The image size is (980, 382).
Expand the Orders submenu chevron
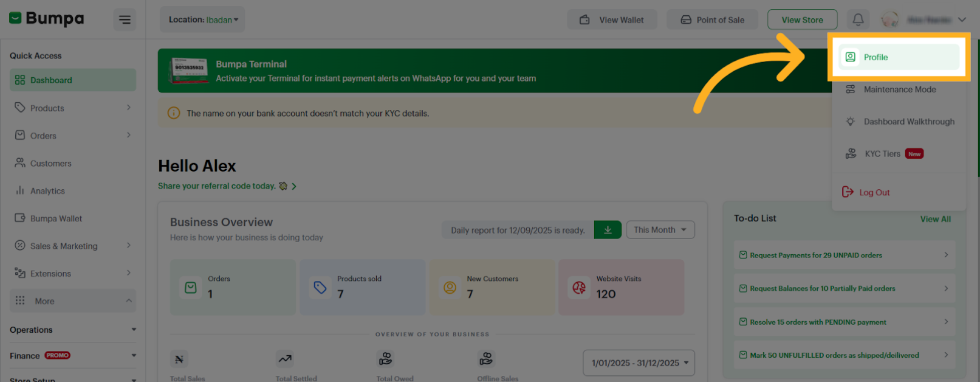129,135
